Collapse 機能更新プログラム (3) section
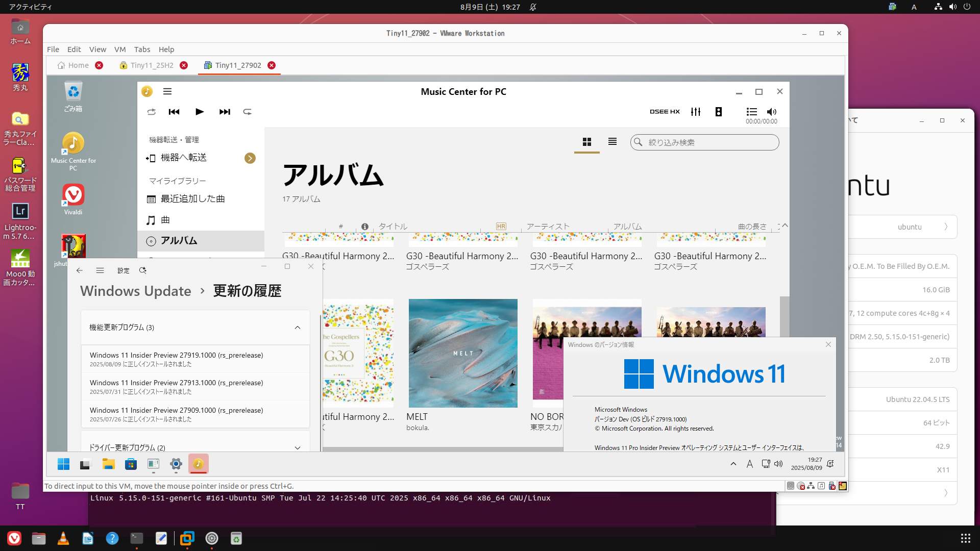The image size is (980, 551). point(195,328)
